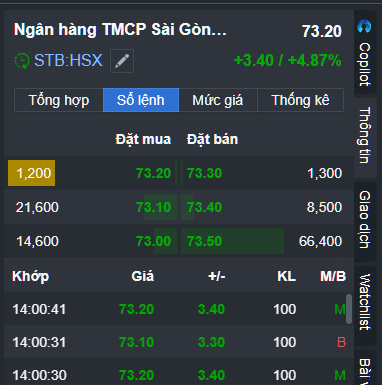This screenshot has width=382, height=385.
Task: Click ask price 73.40
Action: click(204, 207)
